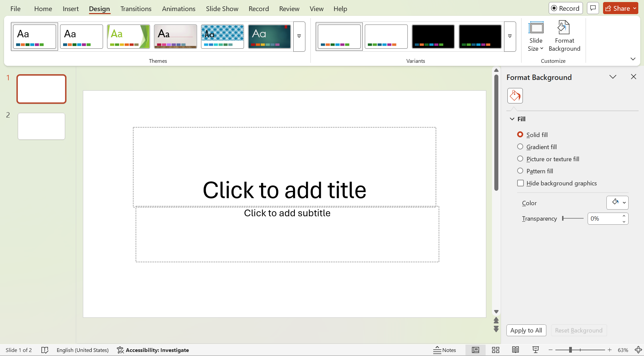The image size is (644, 356).
Task: Choose Picture or texture fill
Action: point(520,159)
